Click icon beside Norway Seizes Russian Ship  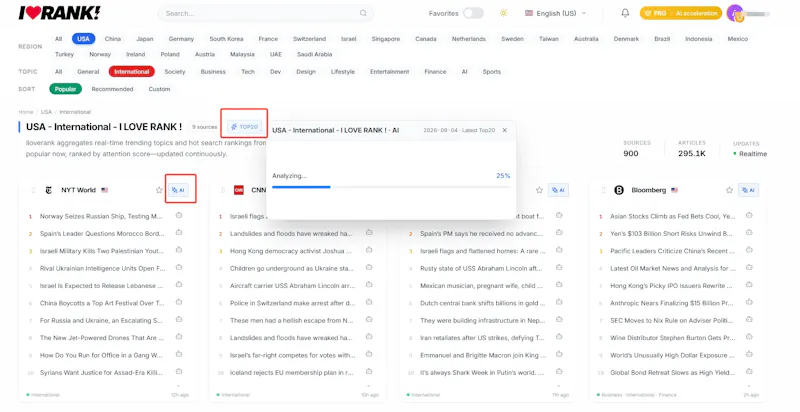(x=179, y=216)
